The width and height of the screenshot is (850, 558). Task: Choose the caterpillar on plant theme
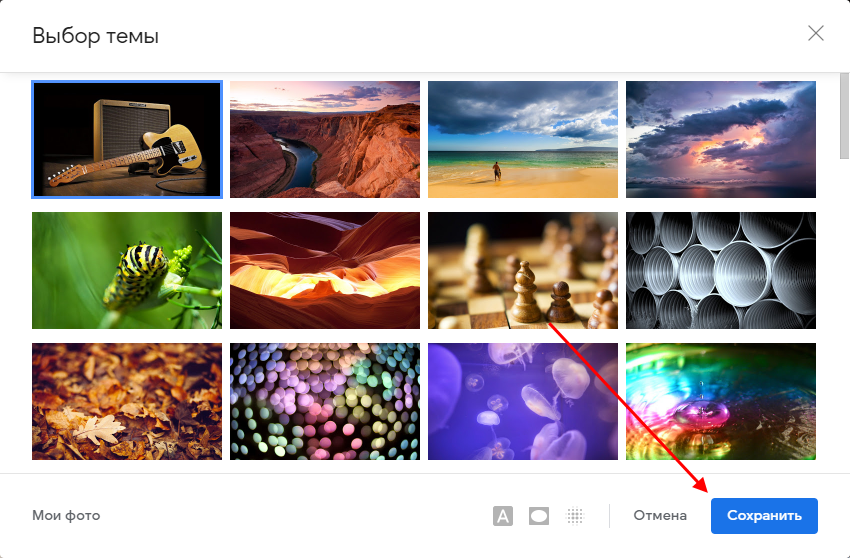127,270
